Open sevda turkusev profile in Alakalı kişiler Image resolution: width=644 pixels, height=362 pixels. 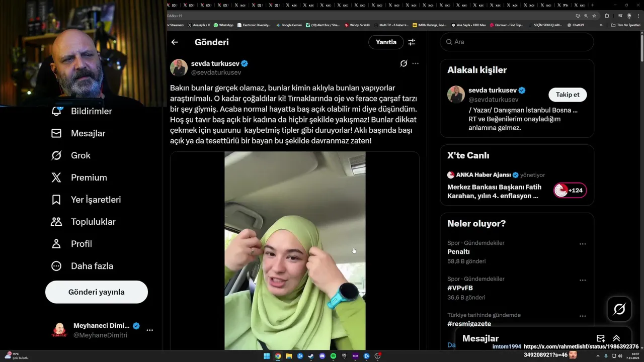[x=493, y=90]
